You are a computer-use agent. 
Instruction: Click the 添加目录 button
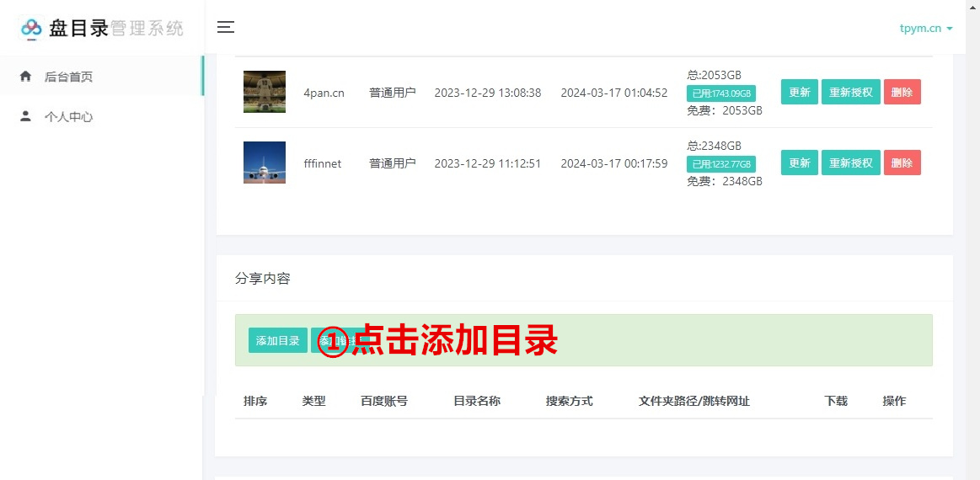[277, 340]
